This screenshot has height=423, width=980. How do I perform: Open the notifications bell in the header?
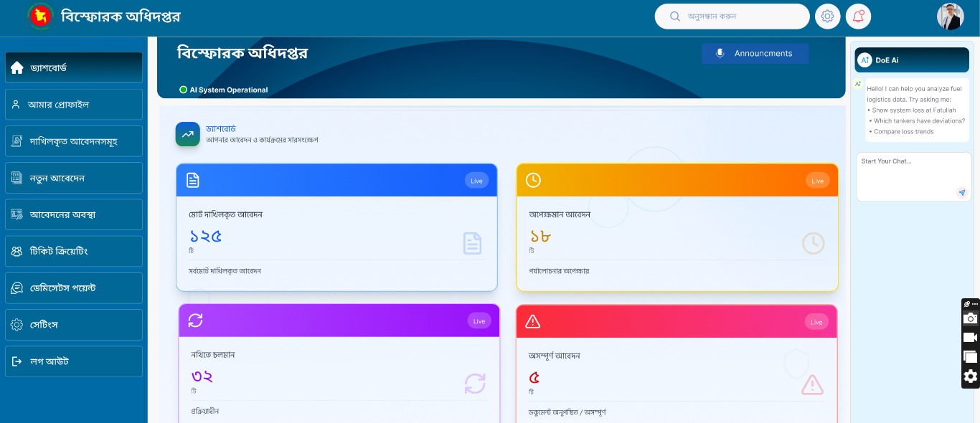[858, 16]
